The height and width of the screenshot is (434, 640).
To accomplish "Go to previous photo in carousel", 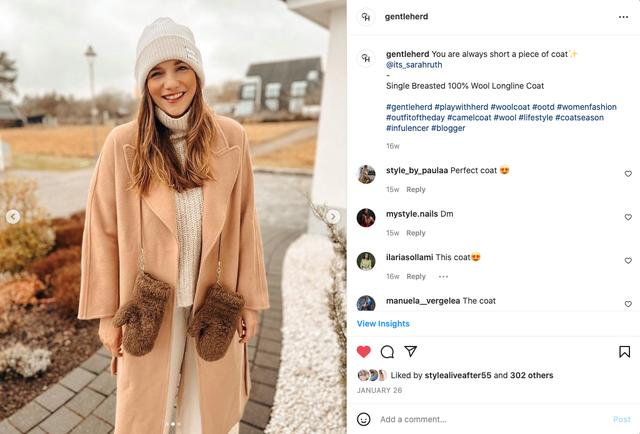I will pyautogui.click(x=13, y=216).
